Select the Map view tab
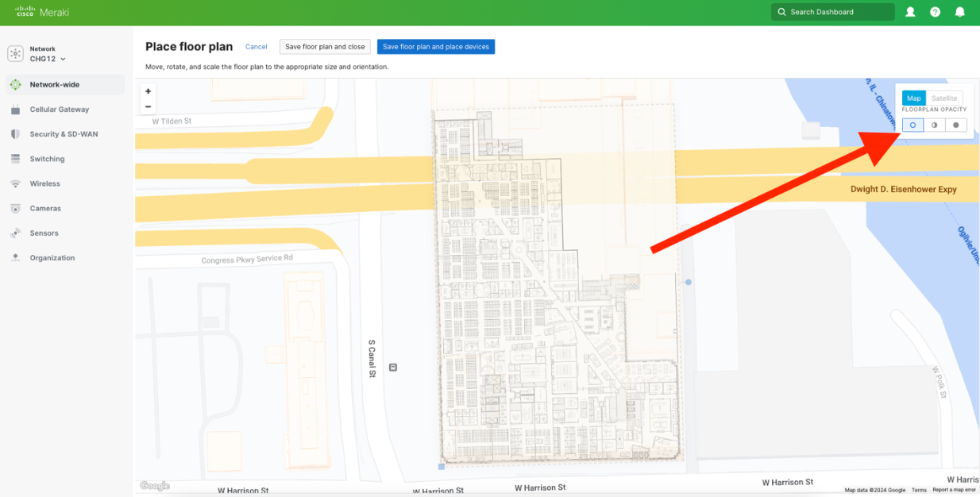This screenshot has height=497, width=980. click(x=913, y=98)
